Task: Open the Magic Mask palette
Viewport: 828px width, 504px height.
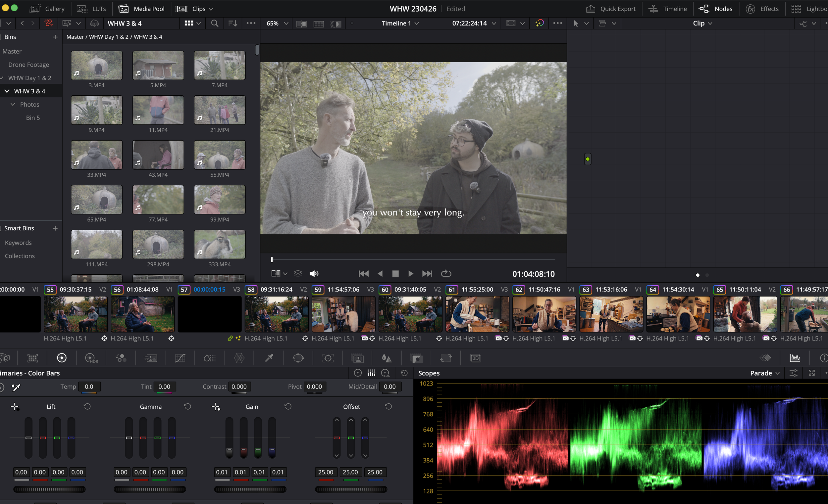Action: click(x=357, y=358)
